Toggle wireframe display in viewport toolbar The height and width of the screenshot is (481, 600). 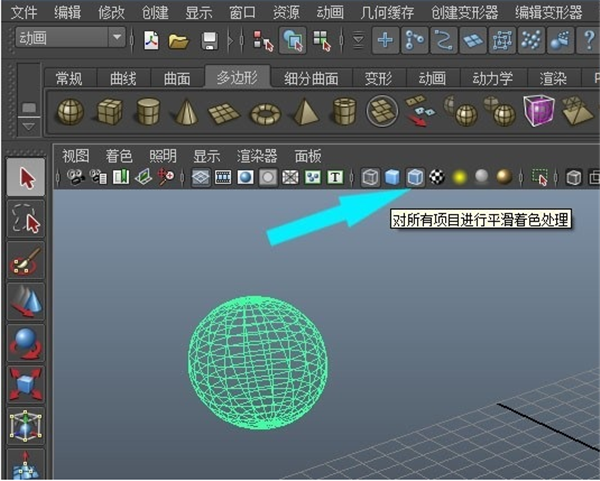tap(371, 177)
